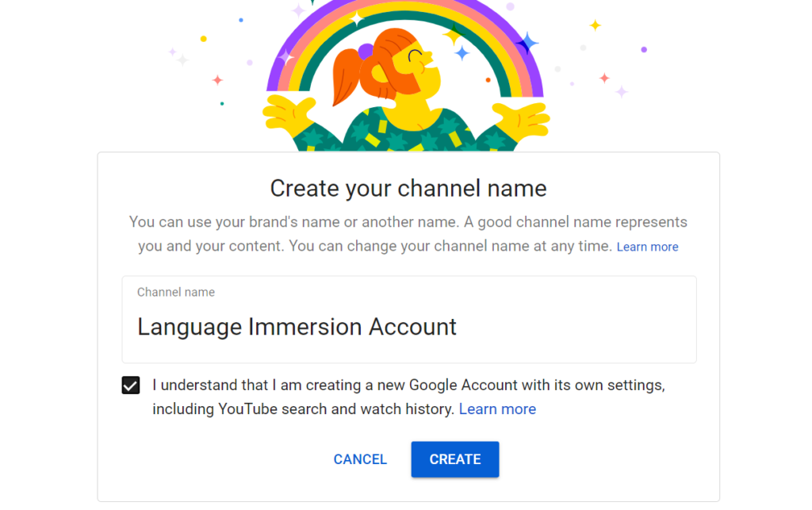
Task: Click the blue CREATE button
Action: pyautogui.click(x=454, y=459)
